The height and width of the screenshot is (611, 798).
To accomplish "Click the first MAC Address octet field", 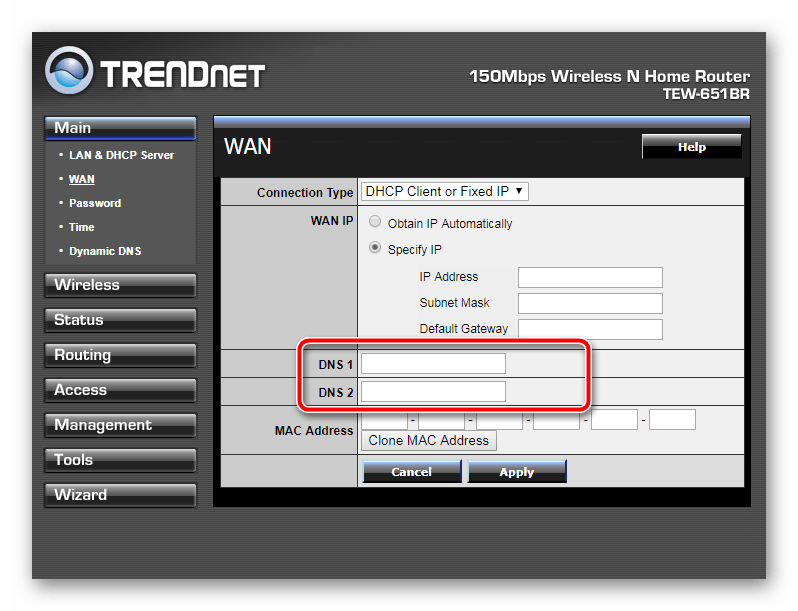I will click(384, 420).
